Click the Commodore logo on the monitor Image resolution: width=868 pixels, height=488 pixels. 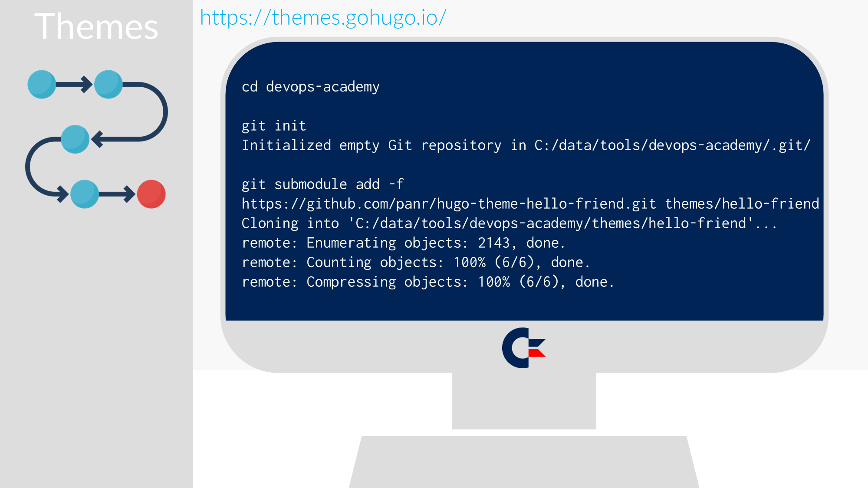click(x=524, y=348)
